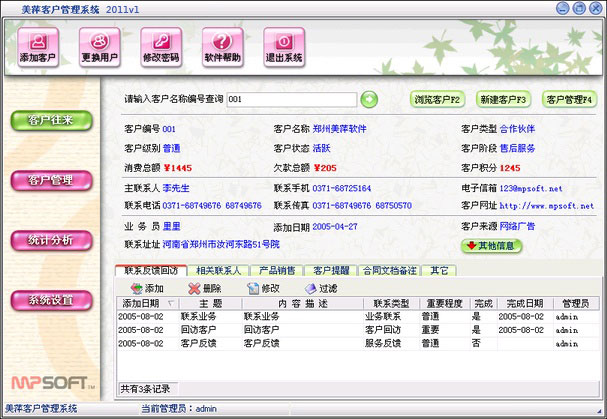607x419 pixels.
Task: Expand 其他信息 (Other Info) section
Action: tap(493, 245)
